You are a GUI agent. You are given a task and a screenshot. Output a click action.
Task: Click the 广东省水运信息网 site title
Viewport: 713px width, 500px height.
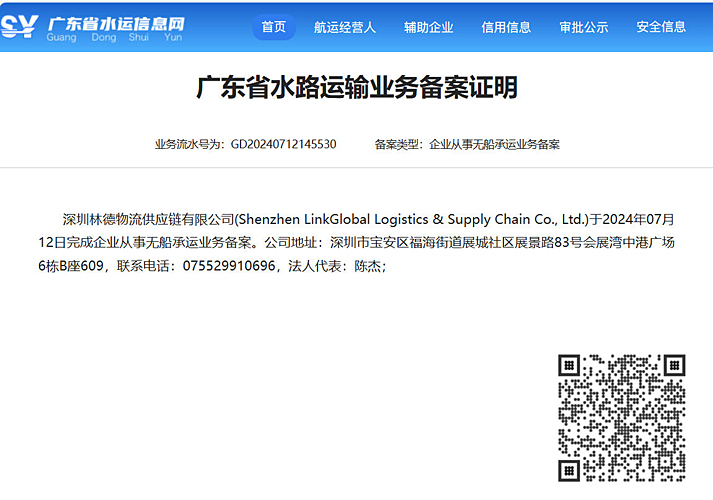click(x=116, y=24)
